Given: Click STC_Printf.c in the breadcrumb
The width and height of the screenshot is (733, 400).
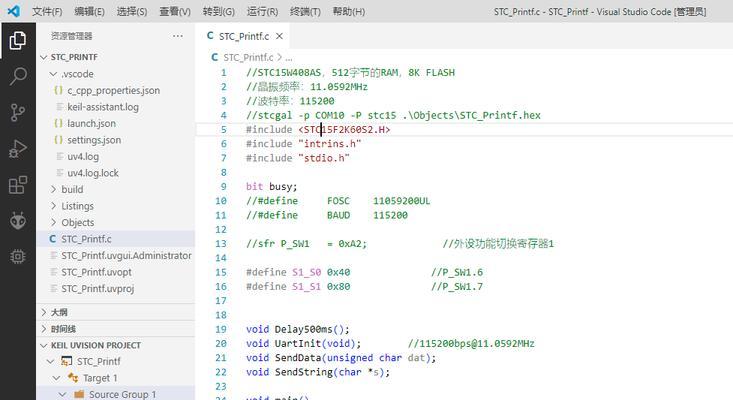Looking at the screenshot, I should pos(248,57).
